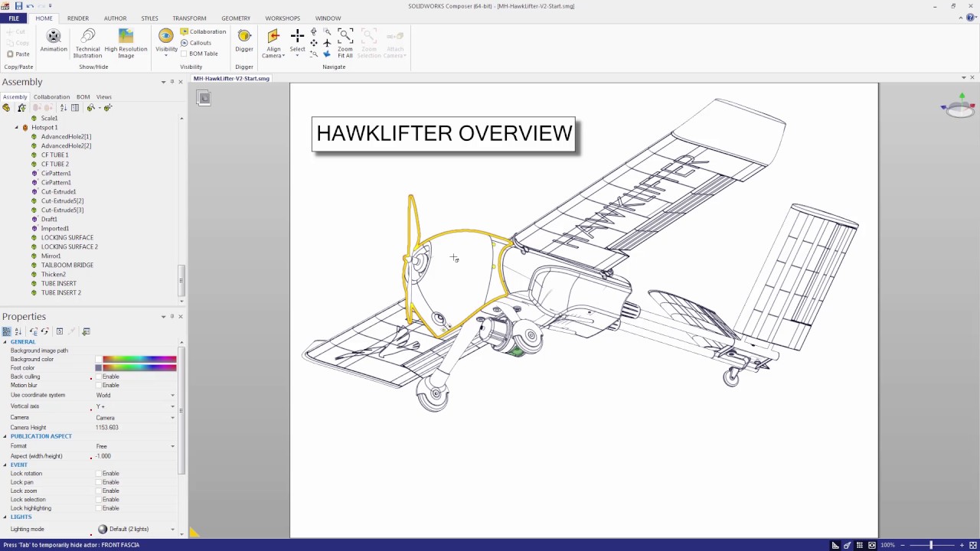Viewport: 980px width, 551px height.
Task: Enable Lock zoom checkbox
Action: tap(99, 491)
